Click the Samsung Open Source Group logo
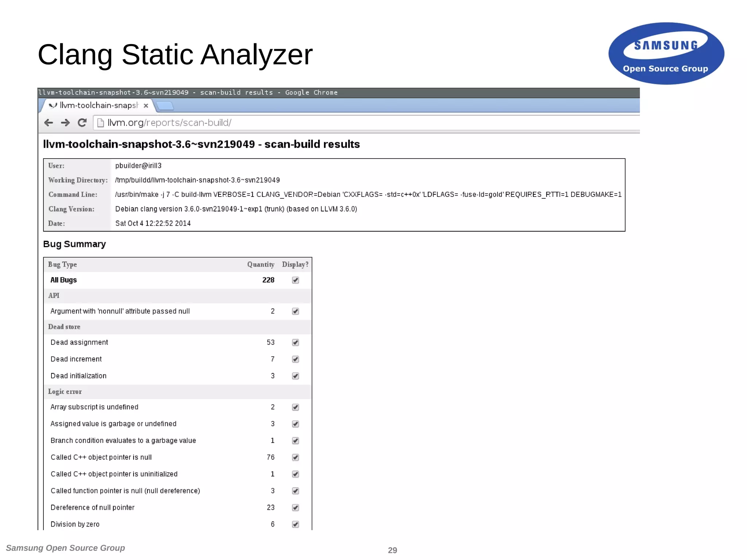Viewport: 747px width, 560px height. point(666,54)
